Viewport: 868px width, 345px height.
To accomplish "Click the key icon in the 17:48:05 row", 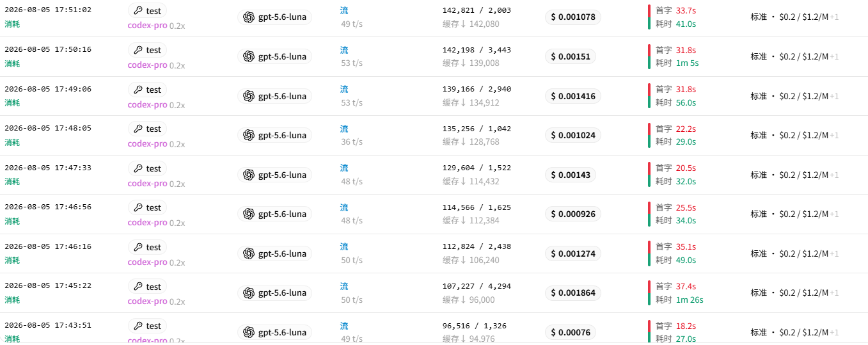I will pyautogui.click(x=138, y=129).
